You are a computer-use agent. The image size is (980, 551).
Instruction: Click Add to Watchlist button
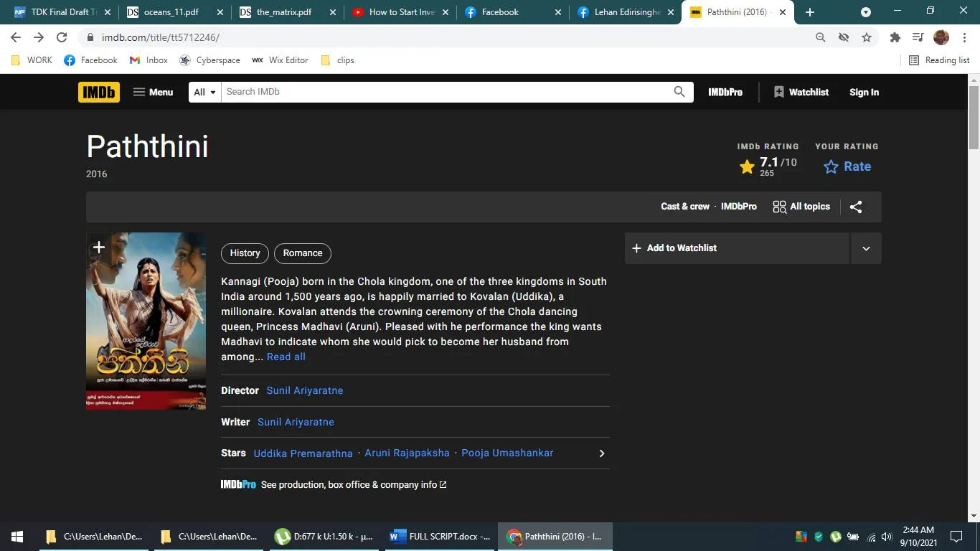pyautogui.click(x=737, y=248)
